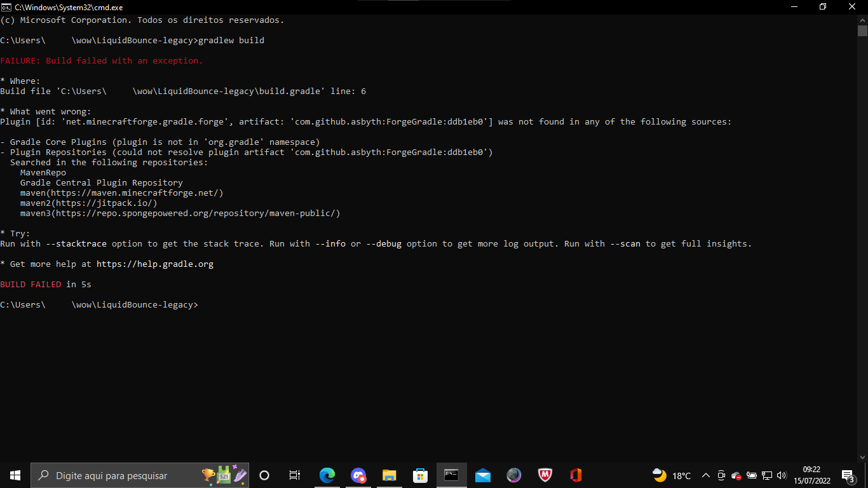Launch Microsoft Office from the taskbar

pyautogui.click(x=576, y=475)
